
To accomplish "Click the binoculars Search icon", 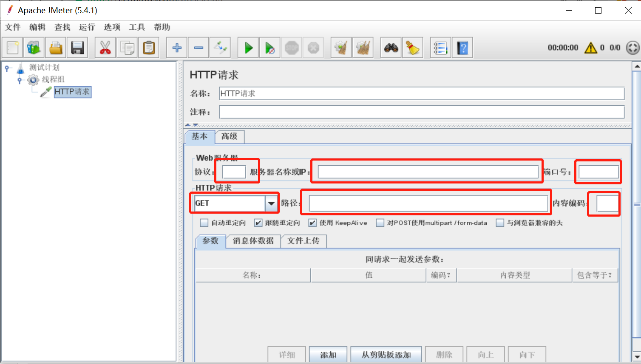I will pos(391,48).
